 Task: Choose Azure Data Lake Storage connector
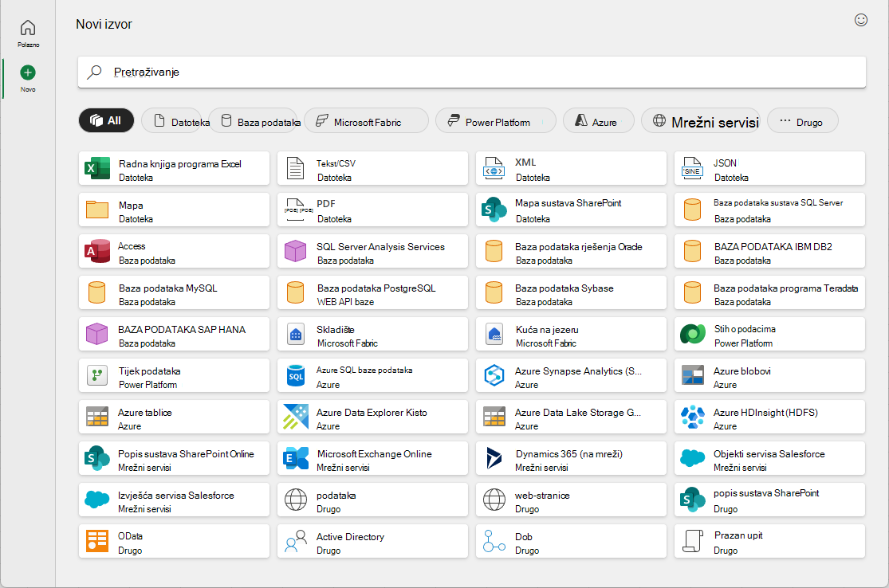(572, 417)
